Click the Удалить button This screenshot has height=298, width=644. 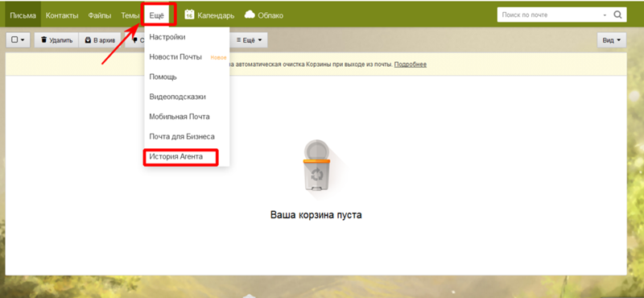coord(56,40)
